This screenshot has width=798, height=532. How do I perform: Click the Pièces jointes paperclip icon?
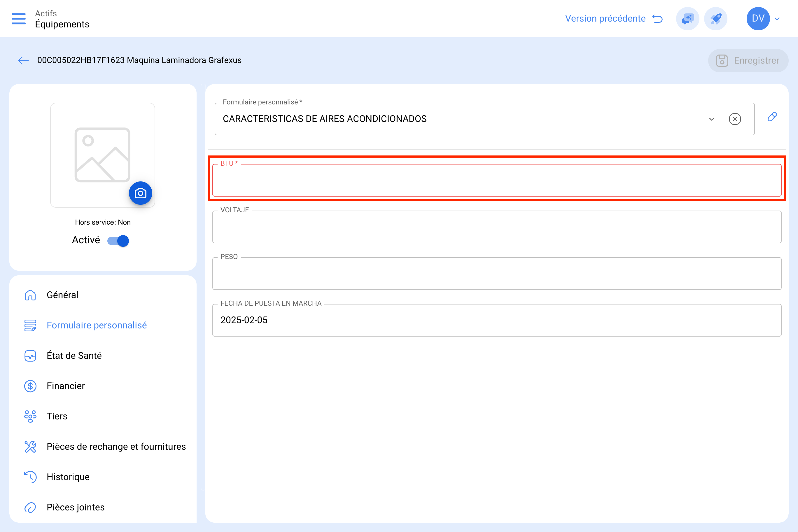click(x=30, y=508)
